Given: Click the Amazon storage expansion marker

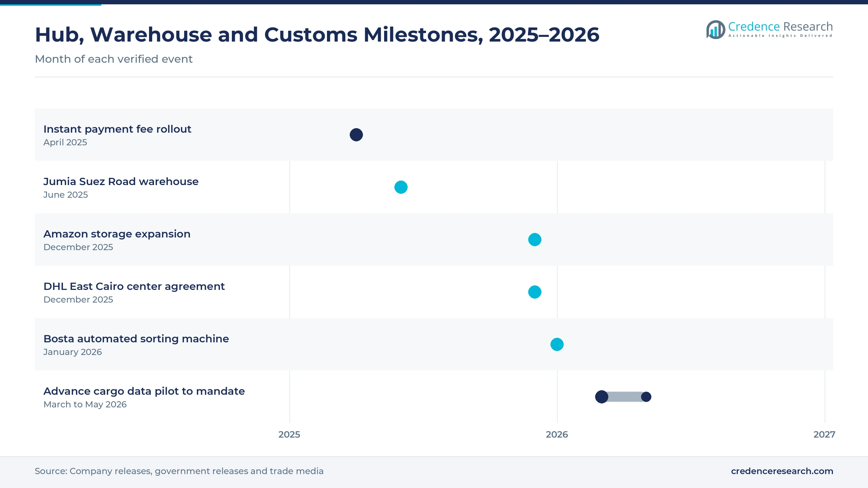Looking at the screenshot, I should pos(535,240).
